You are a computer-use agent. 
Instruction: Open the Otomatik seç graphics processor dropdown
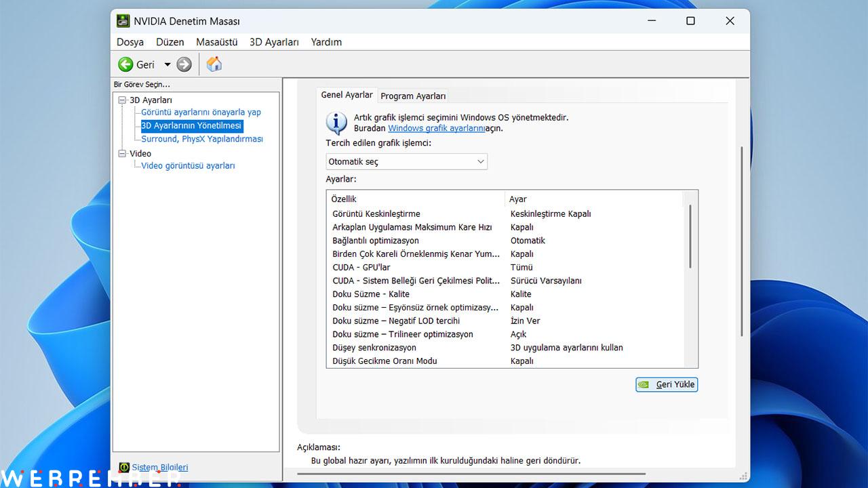click(406, 162)
